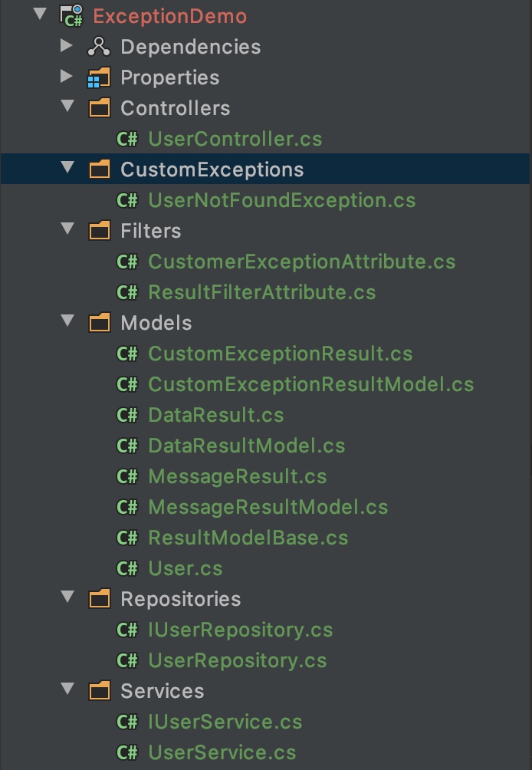The width and height of the screenshot is (532, 770).
Task: Click the ExceptionDemo C# project icon
Action: (x=71, y=16)
